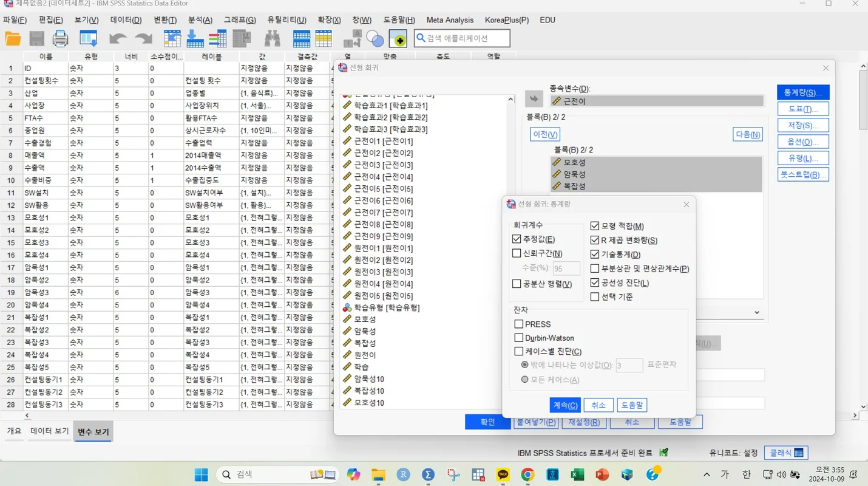This screenshot has width=868, height=486.
Task: Open the Recall recent dialogs icon
Action: click(x=89, y=39)
